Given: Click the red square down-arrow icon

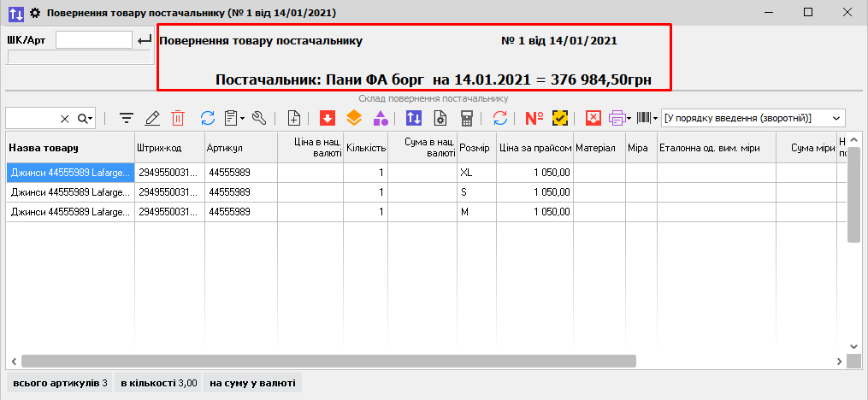Looking at the screenshot, I should pos(328,118).
